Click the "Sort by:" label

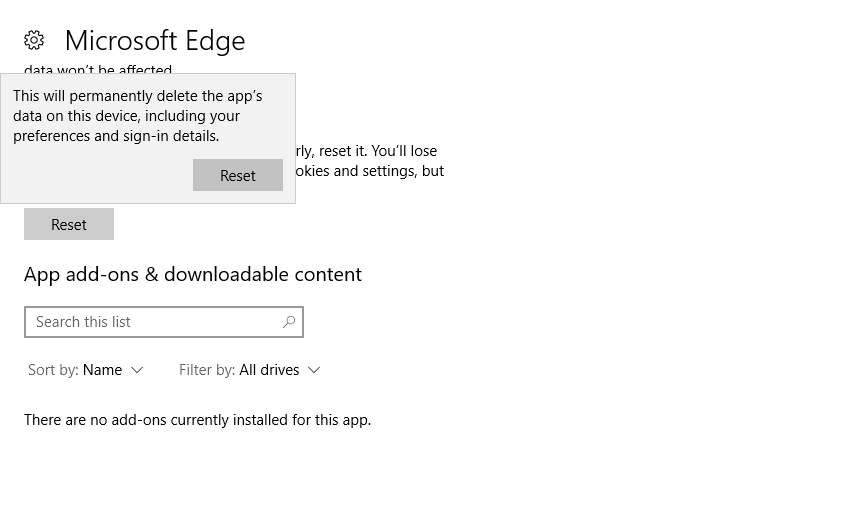(x=53, y=370)
